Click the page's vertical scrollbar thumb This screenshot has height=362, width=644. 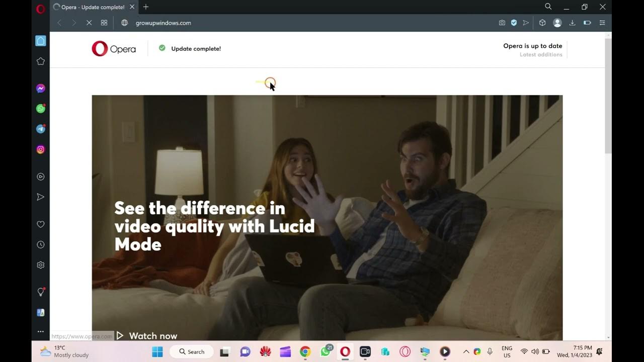click(608, 96)
